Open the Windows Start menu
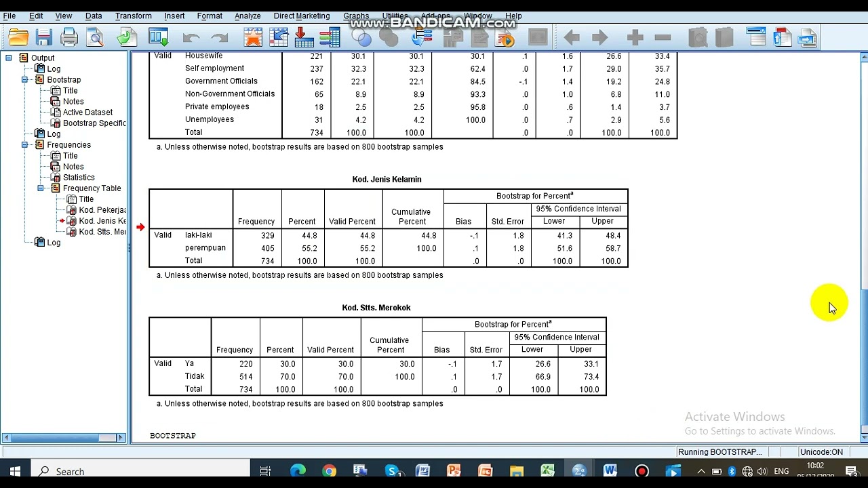This screenshot has height=488, width=868. [15, 471]
